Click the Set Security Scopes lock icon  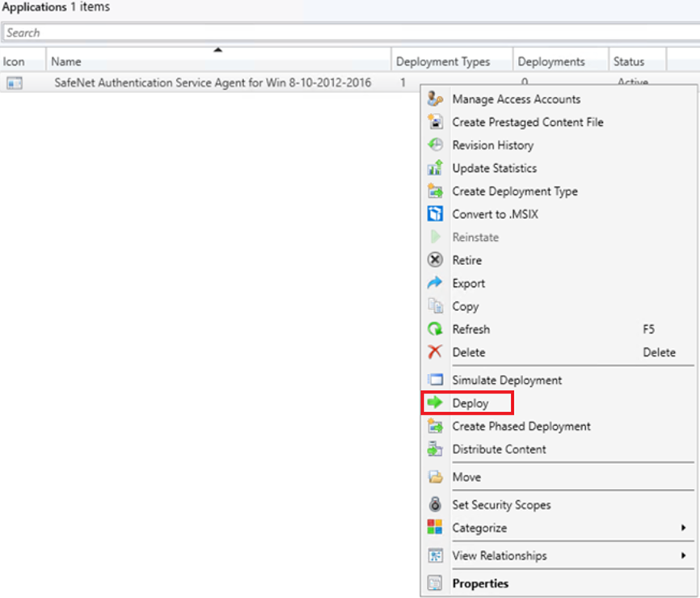(435, 504)
